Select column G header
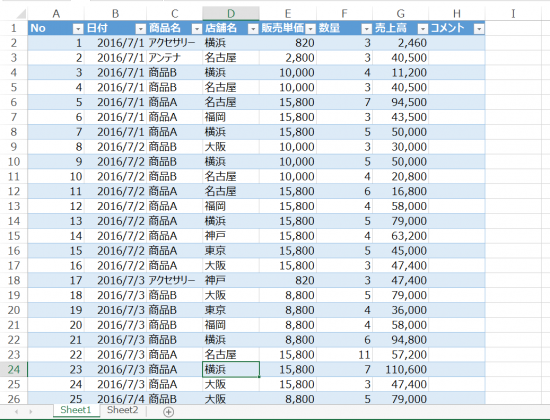The width and height of the screenshot is (550, 420). (x=400, y=13)
